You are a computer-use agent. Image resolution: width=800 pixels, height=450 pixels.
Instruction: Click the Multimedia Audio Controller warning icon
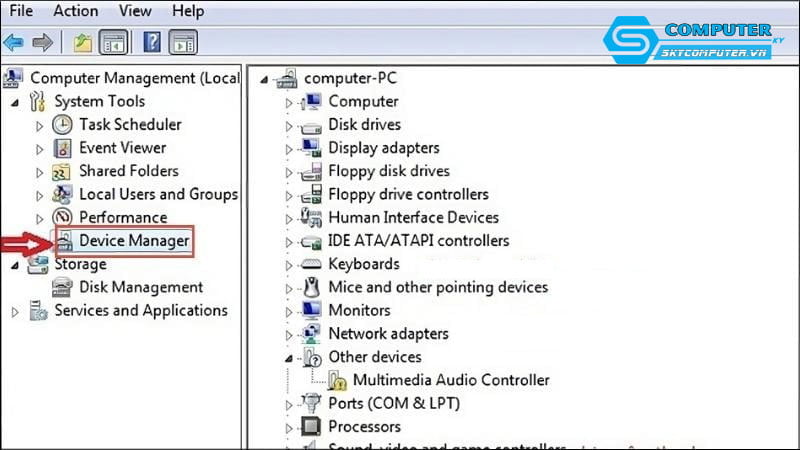(337, 381)
